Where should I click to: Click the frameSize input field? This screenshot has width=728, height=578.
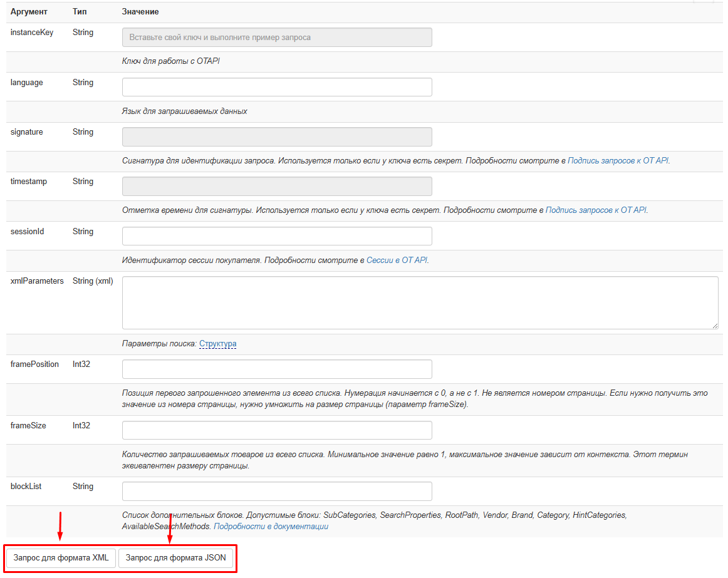277,430
